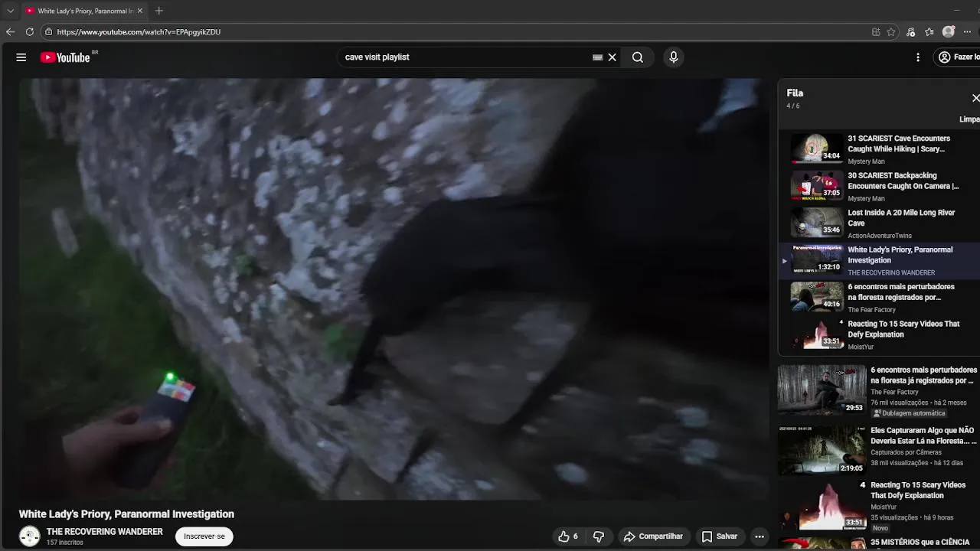The width and height of the screenshot is (980, 551).
Task: Play queue item 6 encontros mais perturbadores 40:16
Action: (x=879, y=298)
